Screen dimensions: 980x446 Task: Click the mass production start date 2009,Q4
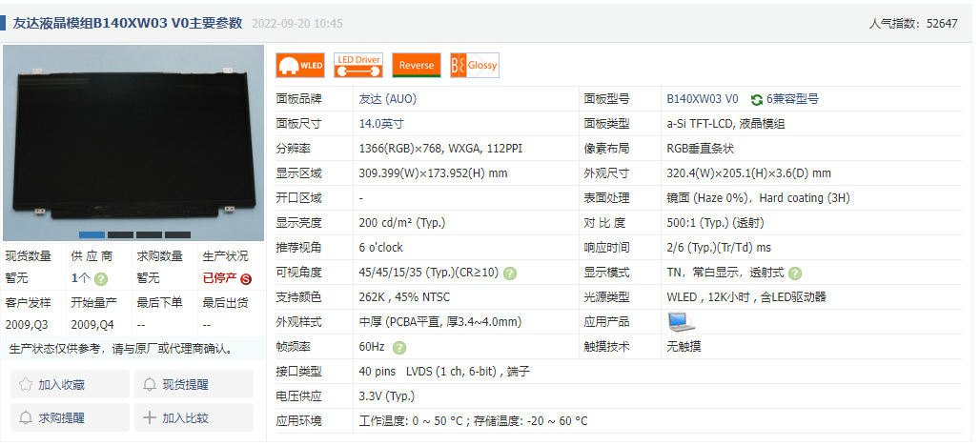92,325
